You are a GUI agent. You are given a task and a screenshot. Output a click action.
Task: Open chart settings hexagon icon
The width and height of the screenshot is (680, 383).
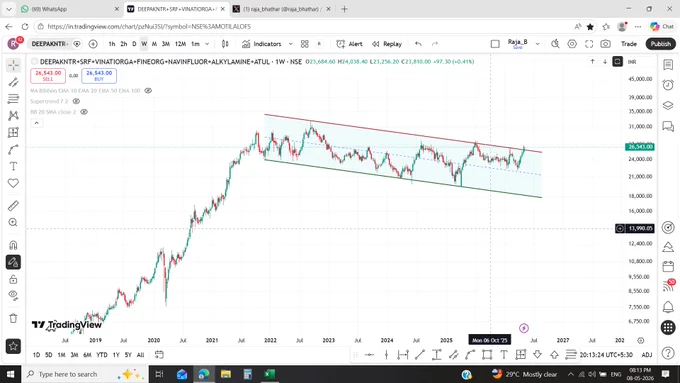pos(572,44)
